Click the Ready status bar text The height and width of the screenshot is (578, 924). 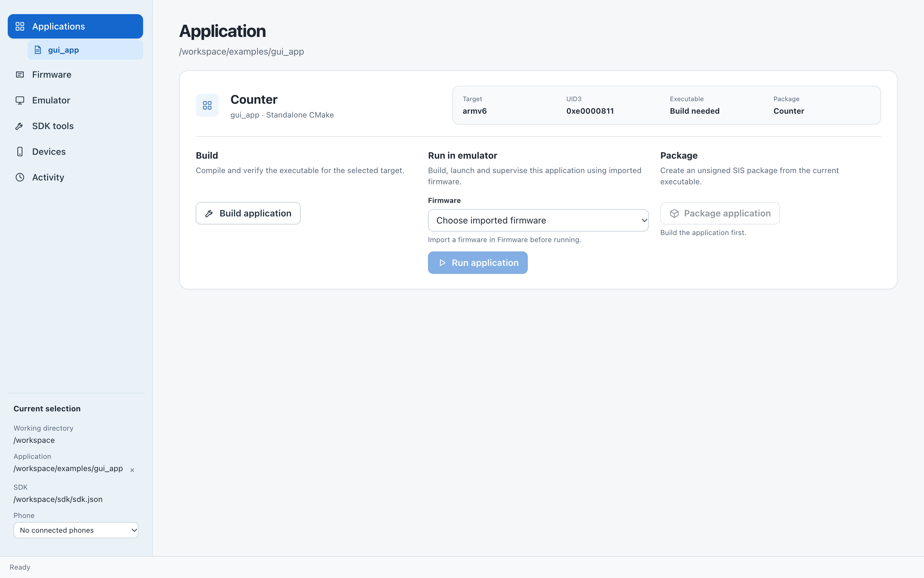[20, 567]
